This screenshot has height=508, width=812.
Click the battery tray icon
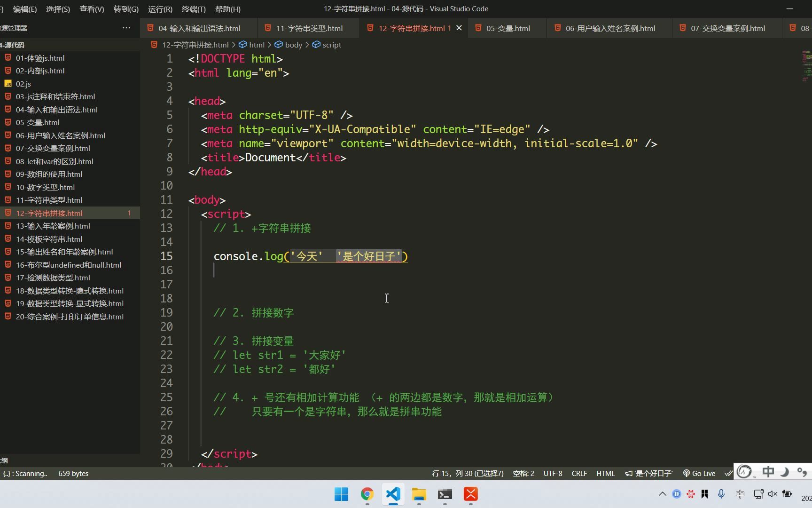[x=787, y=494]
